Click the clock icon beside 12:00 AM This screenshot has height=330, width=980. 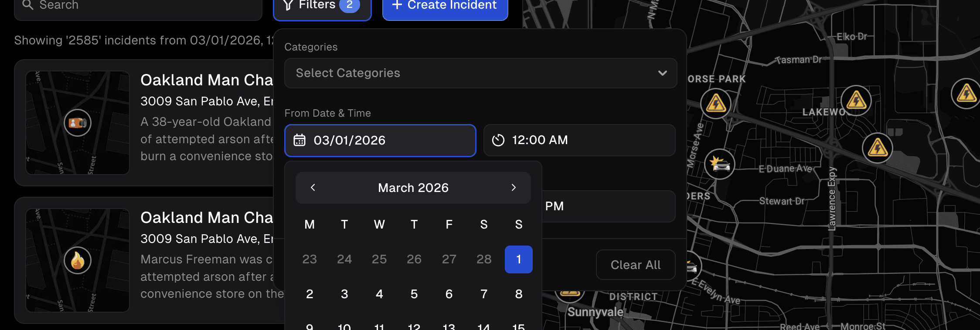[x=498, y=140]
